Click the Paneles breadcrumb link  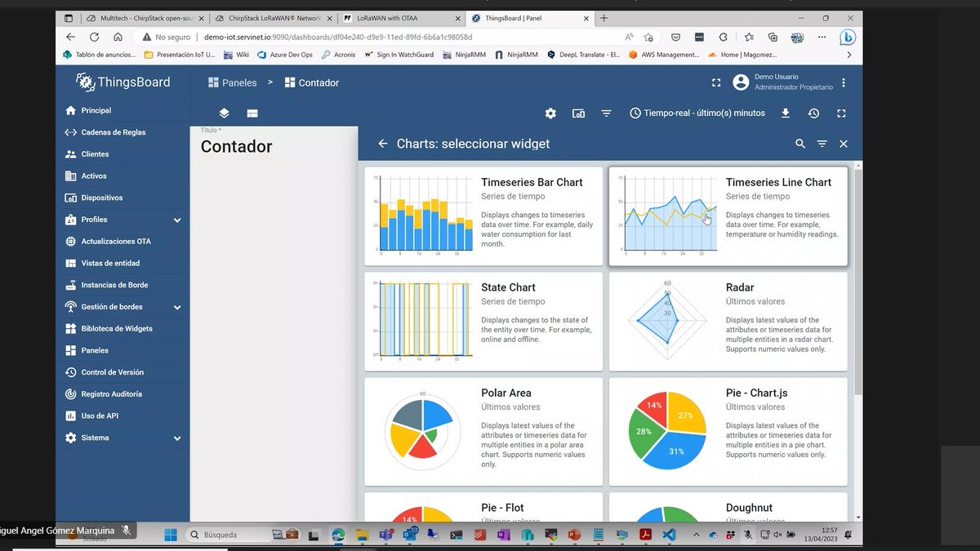click(232, 82)
